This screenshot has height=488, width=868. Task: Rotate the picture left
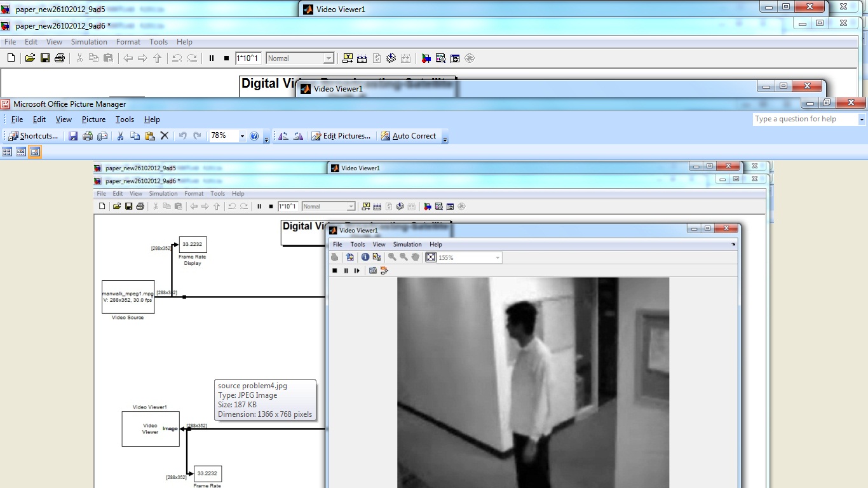click(x=283, y=136)
